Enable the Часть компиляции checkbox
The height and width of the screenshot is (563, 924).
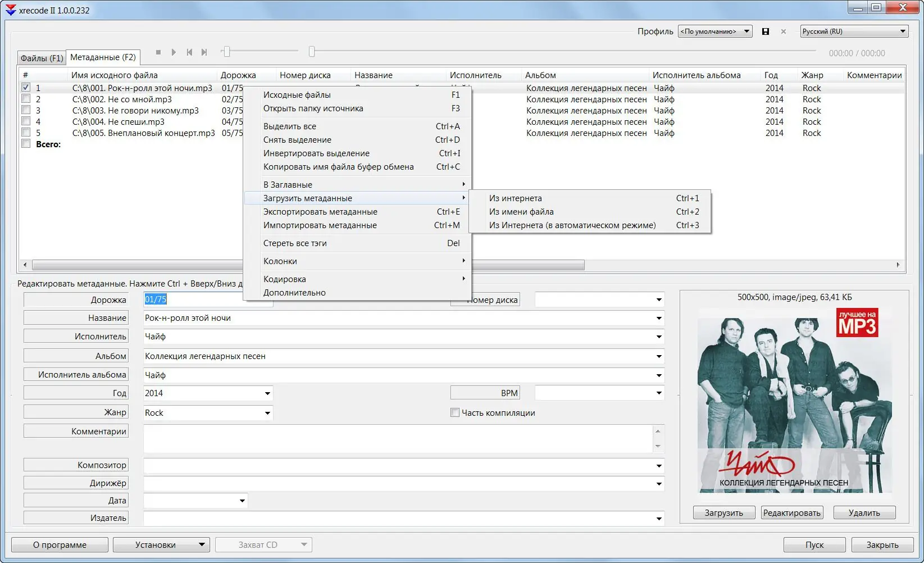pos(455,412)
